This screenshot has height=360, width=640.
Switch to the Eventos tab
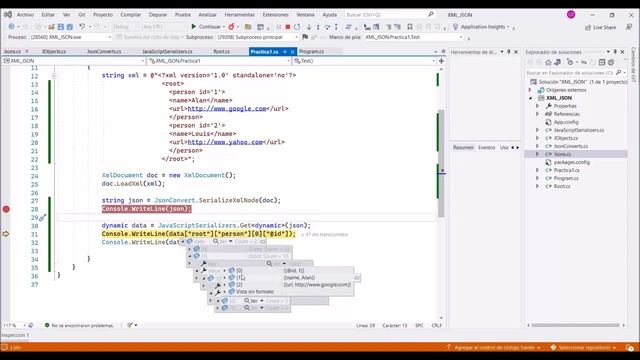point(487,147)
